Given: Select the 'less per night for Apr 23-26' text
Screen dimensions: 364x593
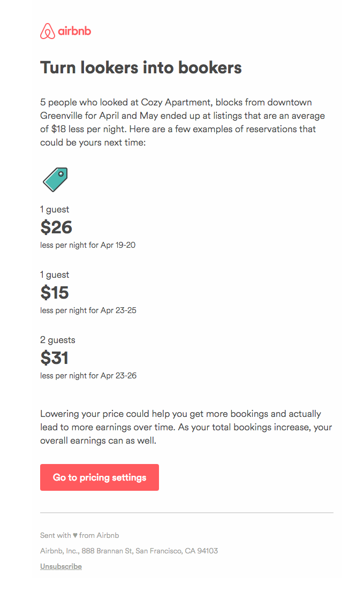Looking at the screenshot, I should (x=88, y=375).
